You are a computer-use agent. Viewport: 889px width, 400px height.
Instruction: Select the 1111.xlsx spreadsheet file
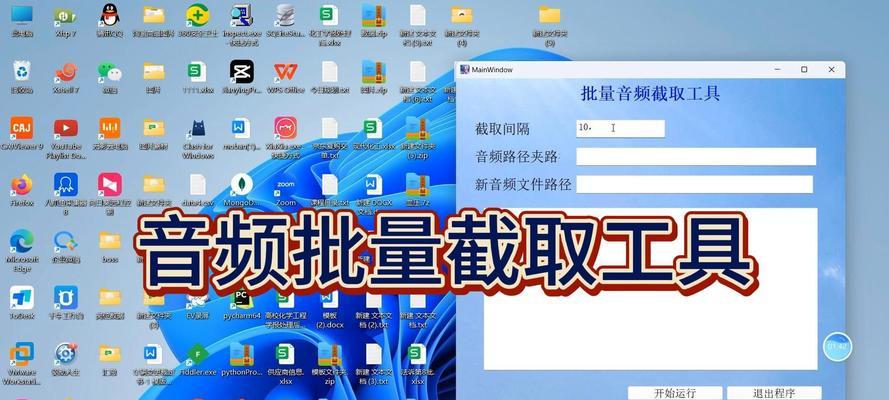click(197, 71)
